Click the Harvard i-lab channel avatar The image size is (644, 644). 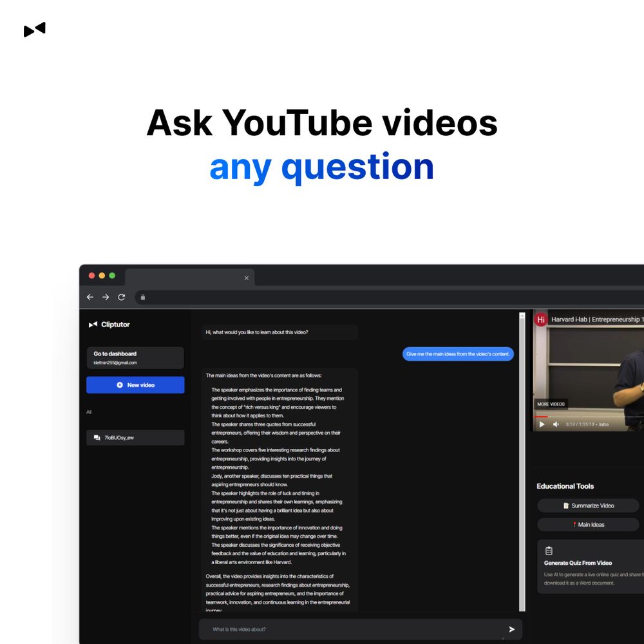[x=541, y=319]
